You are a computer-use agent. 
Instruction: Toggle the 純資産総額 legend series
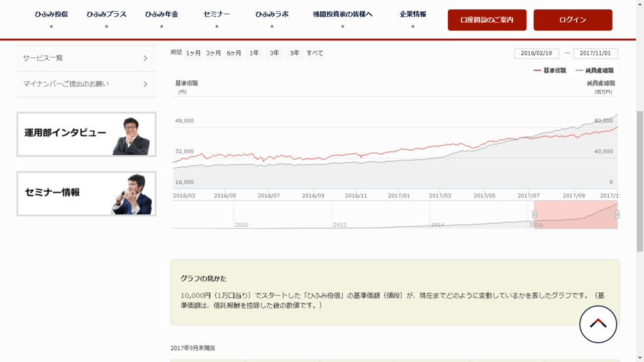tap(595, 70)
